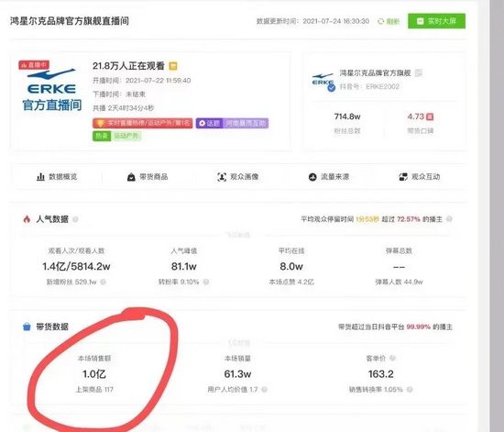The width and height of the screenshot is (504, 432).
Task: Click the red icon beside 4.73 rating
Action: tap(430, 116)
